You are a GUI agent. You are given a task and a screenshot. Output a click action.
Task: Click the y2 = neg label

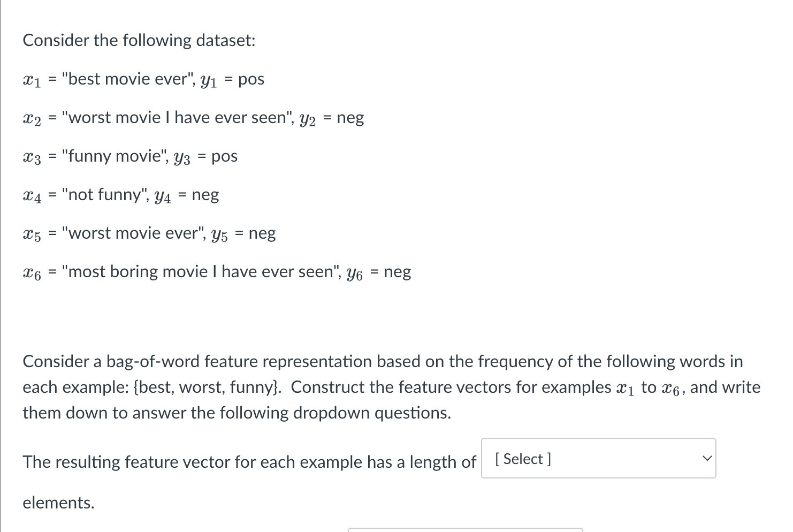[x=331, y=118]
